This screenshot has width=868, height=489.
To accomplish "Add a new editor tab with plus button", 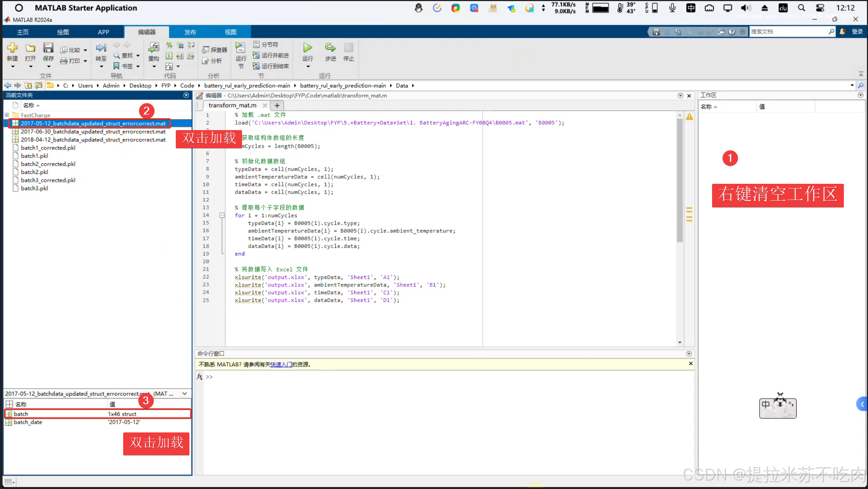I will [x=277, y=105].
